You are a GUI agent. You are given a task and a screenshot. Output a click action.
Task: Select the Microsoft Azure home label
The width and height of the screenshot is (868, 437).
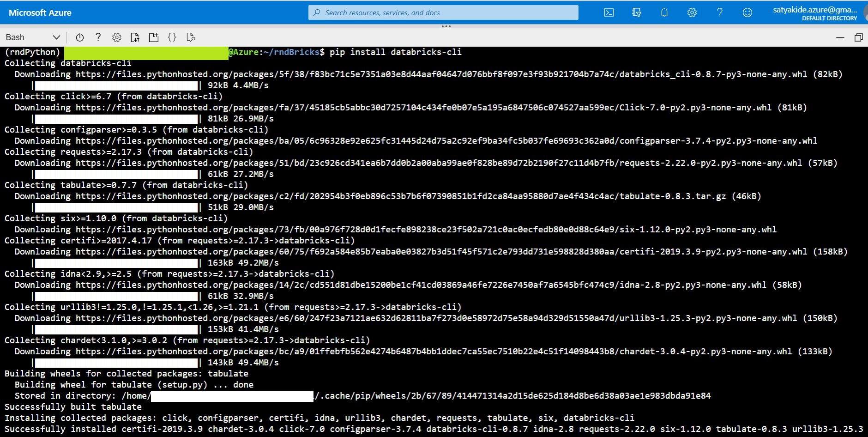(40, 12)
